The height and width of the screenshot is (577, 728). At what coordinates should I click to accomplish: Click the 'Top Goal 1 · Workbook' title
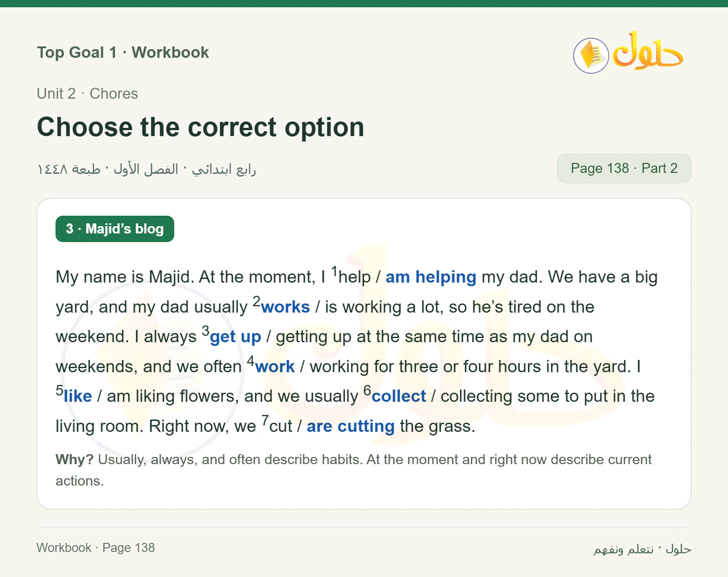click(x=123, y=52)
